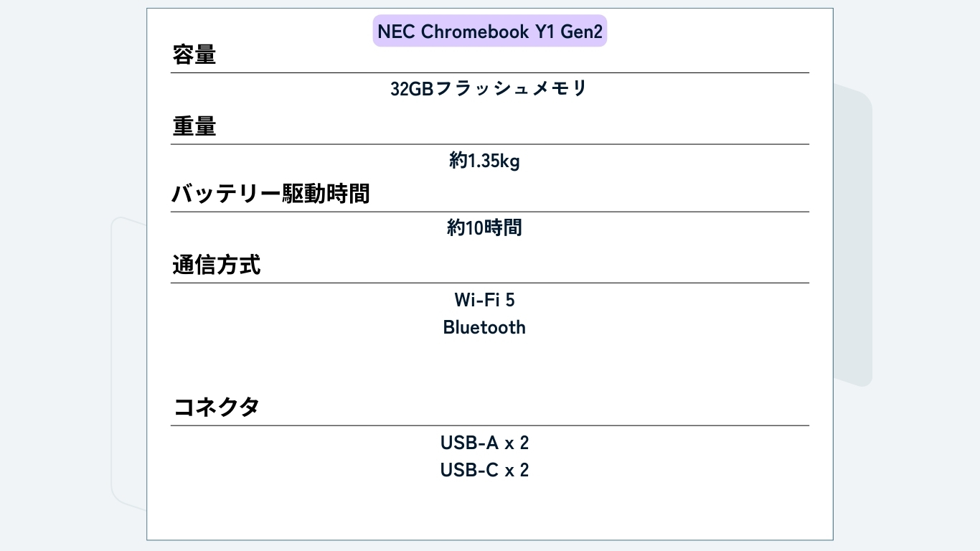Click the outlined decorative shape left of card
The width and height of the screenshot is (980, 551).
129,359
